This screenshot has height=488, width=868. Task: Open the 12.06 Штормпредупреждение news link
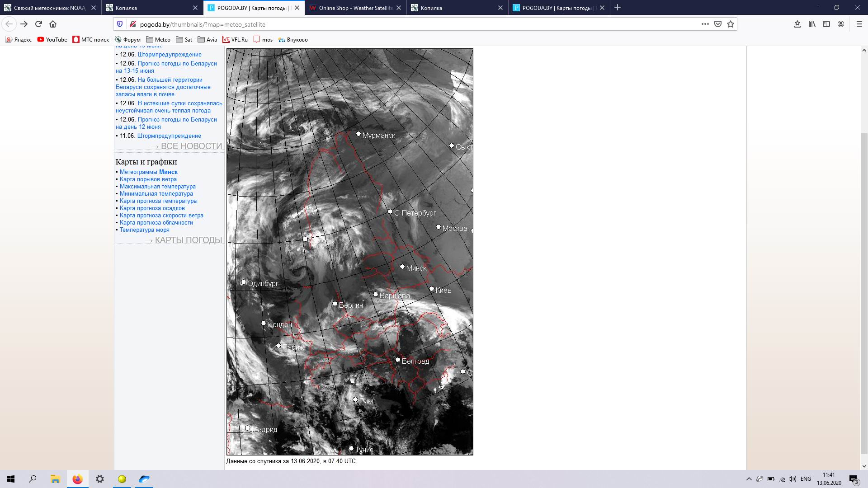[x=170, y=55]
